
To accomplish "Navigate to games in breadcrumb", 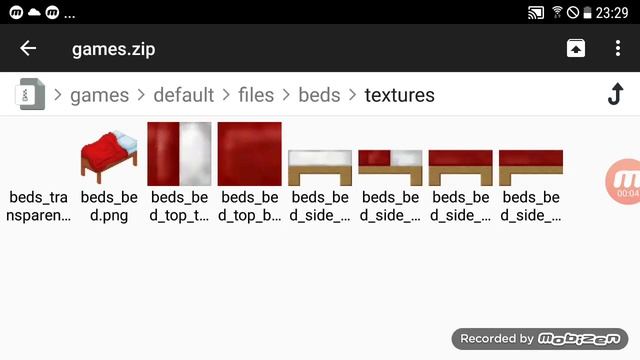I will click(x=100, y=95).
